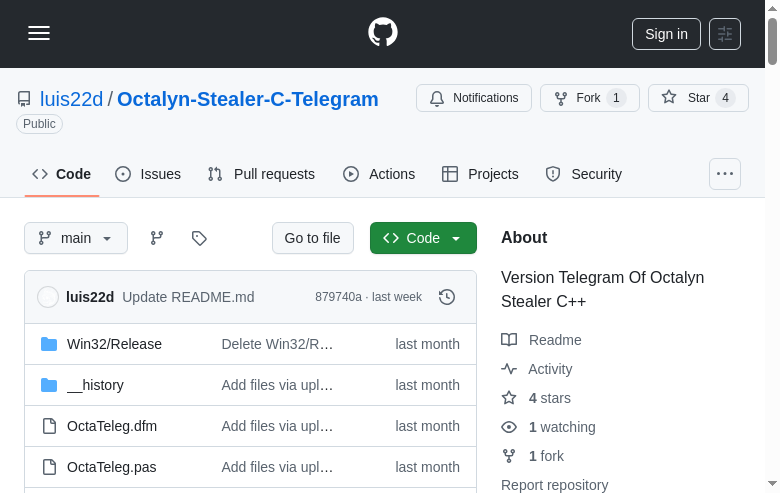Go to GitHub homepage via Octocat logo
Image resolution: width=780 pixels, height=493 pixels.
383,32
